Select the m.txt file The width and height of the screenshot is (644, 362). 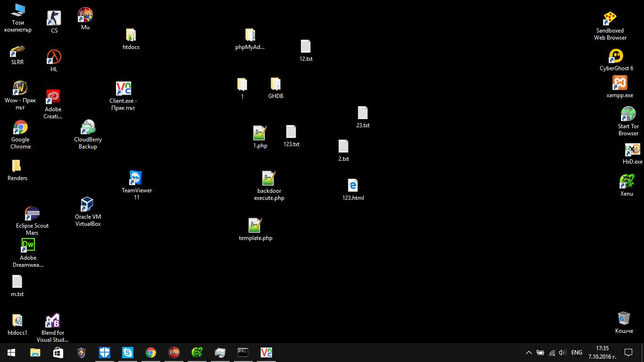pos(17,286)
